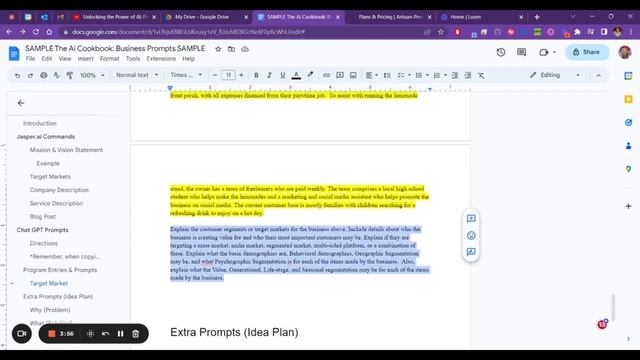Open the checklist dropdown
Viewport: 640px width, 360px height.
tap(404, 76)
